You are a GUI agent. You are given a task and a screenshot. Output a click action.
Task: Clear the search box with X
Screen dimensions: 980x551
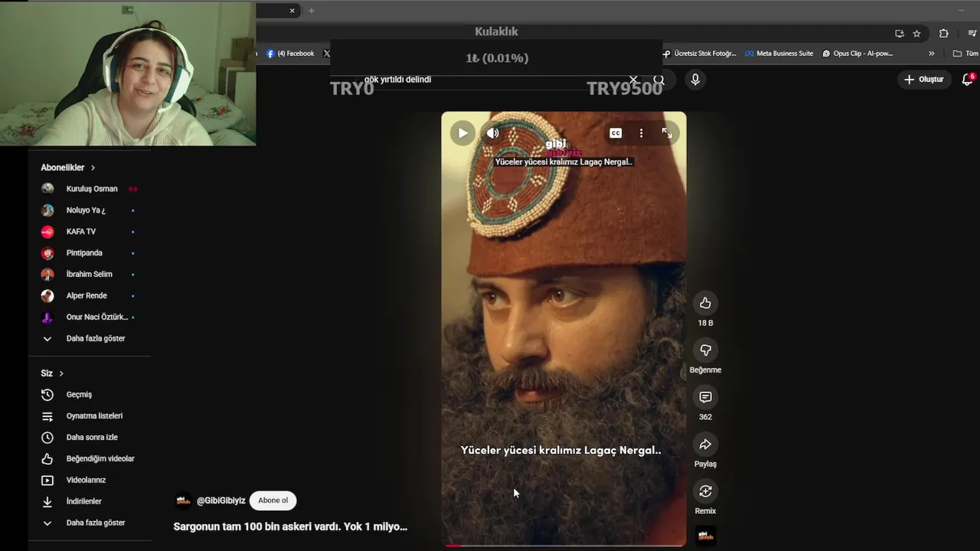tap(633, 80)
